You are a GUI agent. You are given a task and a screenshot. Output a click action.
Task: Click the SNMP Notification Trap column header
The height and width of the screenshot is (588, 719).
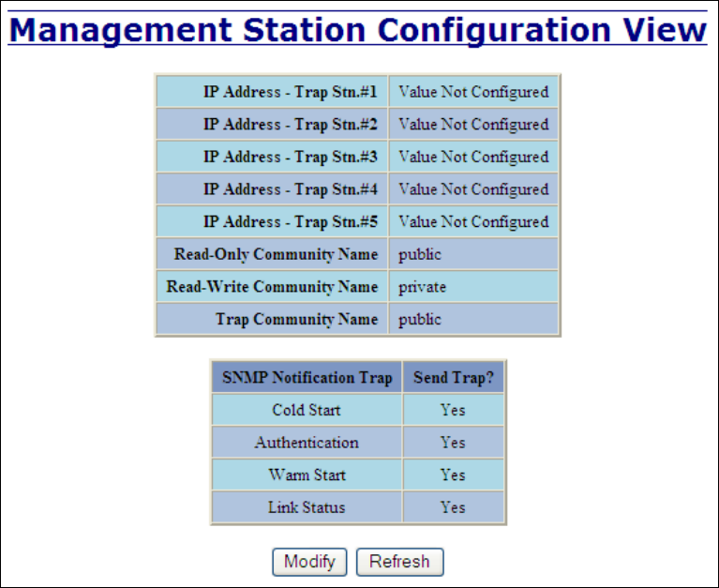click(x=307, y=378)
